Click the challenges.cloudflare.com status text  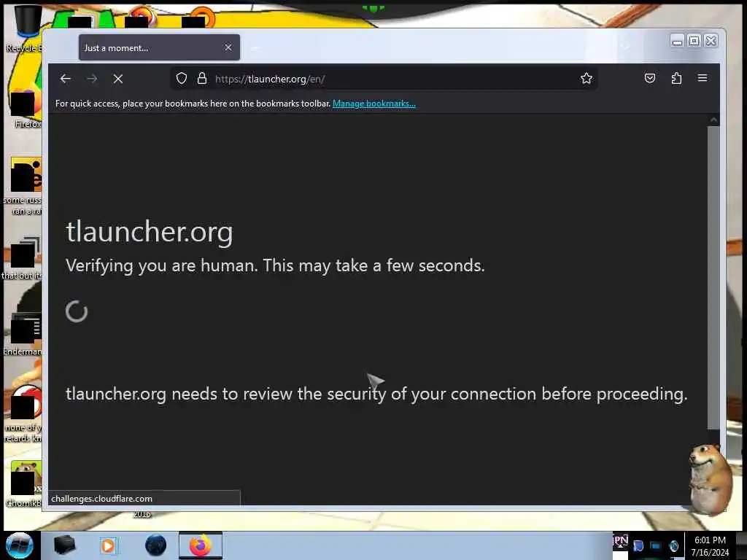click(102, 499)
